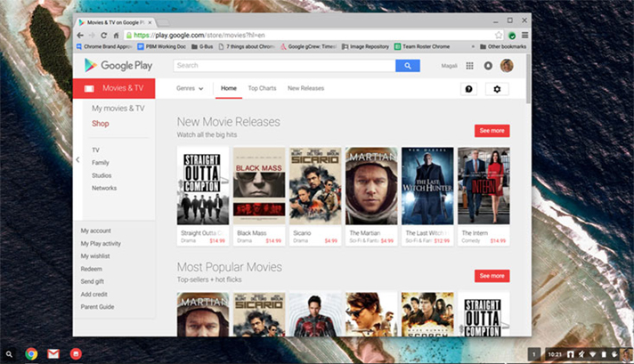This screenshot has width=634, height=364.
Task: Click the Google Play logo
Action: click(118, 66)
